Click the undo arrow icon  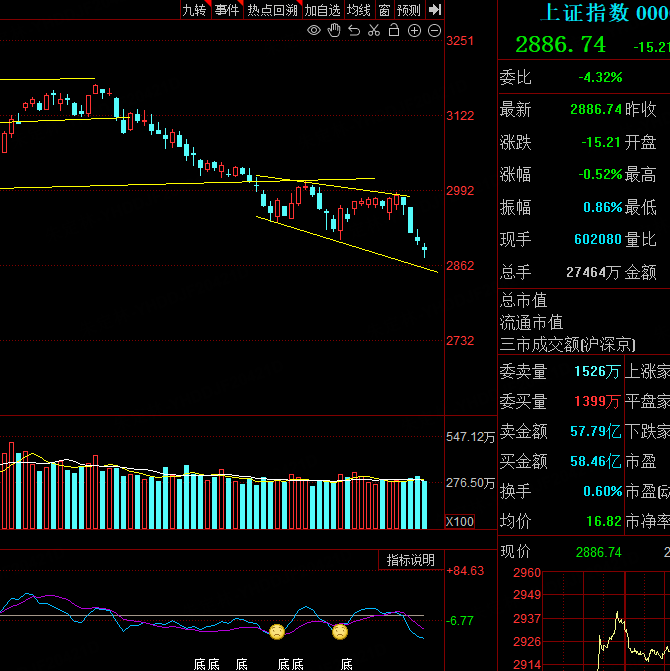pyautogui.click(x=354, y=31)
